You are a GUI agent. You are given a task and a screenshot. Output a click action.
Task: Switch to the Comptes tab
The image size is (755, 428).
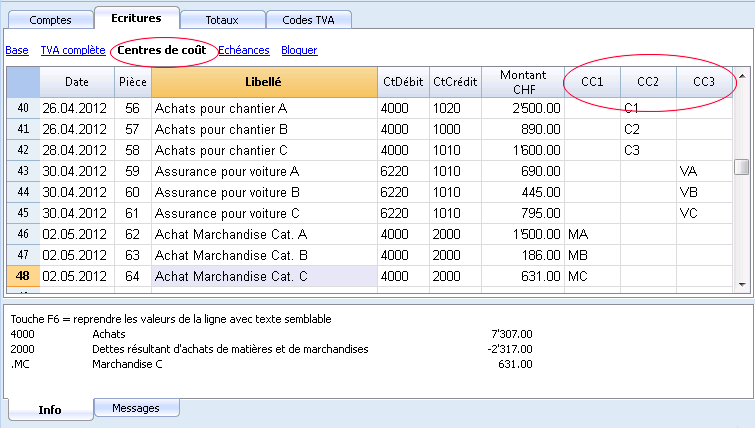[x=51, y=20]
